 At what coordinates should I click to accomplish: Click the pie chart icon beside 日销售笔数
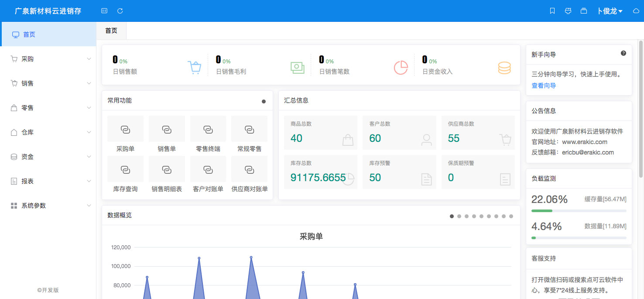401,67
